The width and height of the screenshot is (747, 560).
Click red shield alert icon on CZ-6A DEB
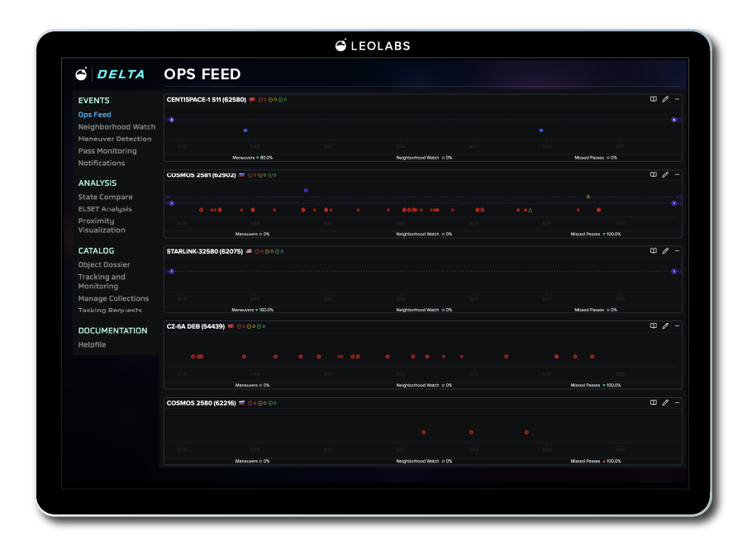(239, 327)
